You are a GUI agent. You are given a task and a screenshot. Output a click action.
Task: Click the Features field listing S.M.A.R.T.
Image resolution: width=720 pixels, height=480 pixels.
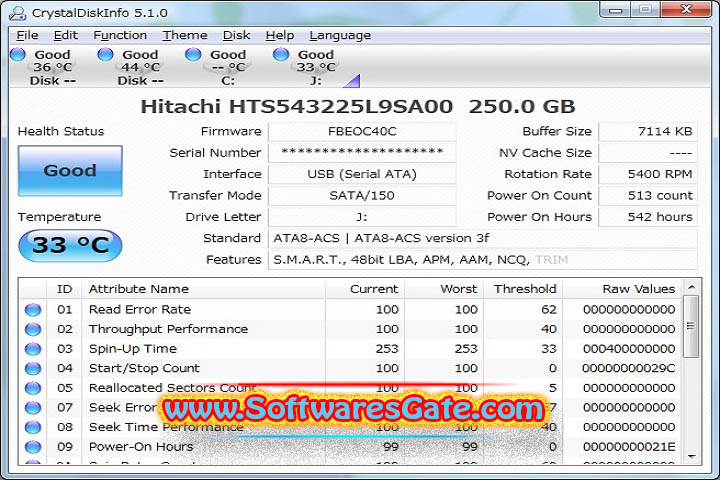pos(483,260)
